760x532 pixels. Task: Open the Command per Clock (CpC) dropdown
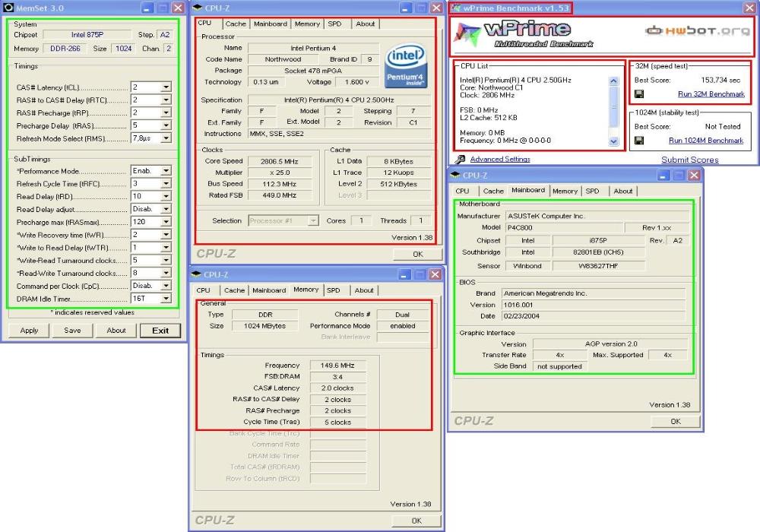(x=166, y=286)
